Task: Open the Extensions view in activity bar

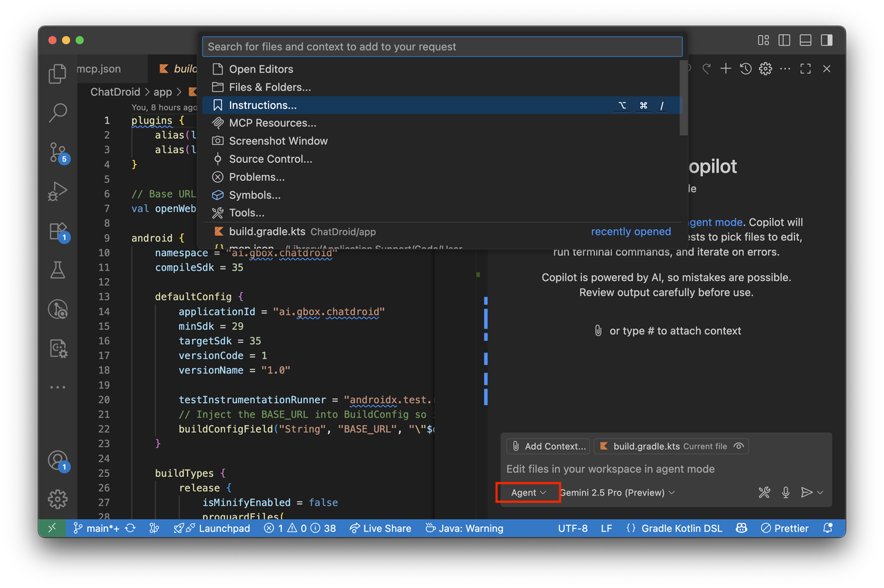Action: click(58, 231)
